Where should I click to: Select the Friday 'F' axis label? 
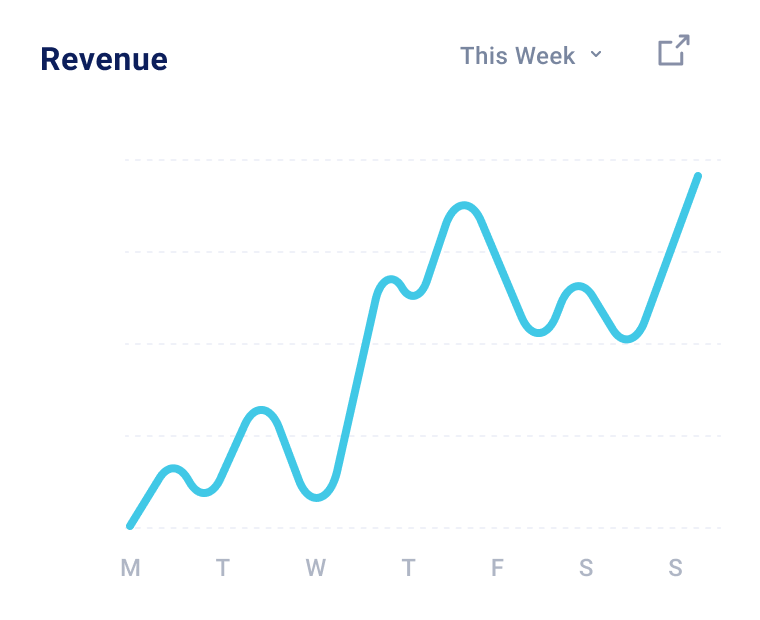pos(497,569)
